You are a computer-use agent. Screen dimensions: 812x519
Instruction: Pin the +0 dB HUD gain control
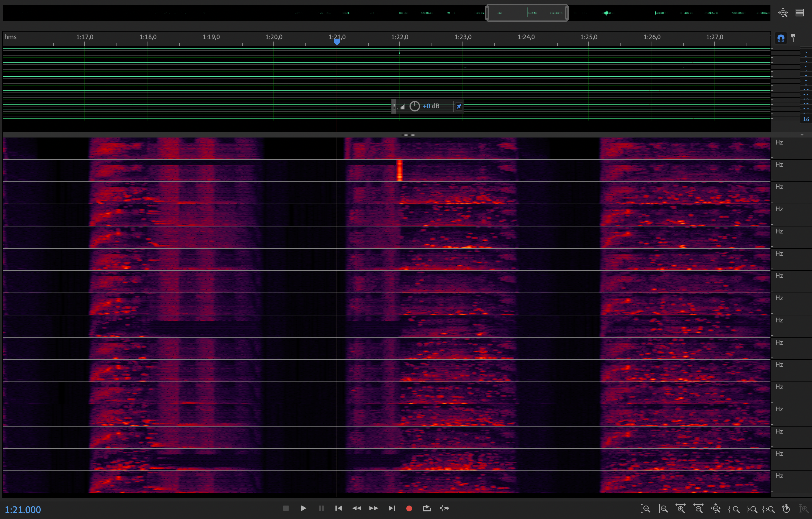[x=459, y=106]
